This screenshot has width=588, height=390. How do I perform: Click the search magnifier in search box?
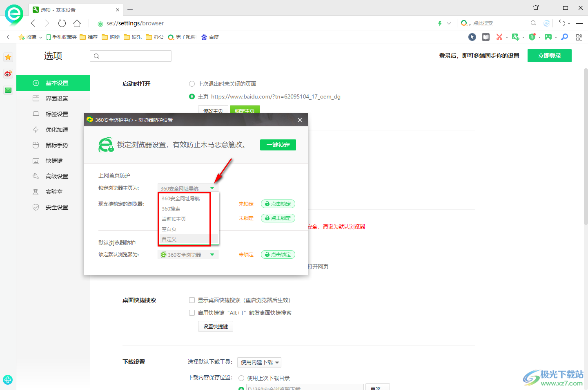[533, 23]
